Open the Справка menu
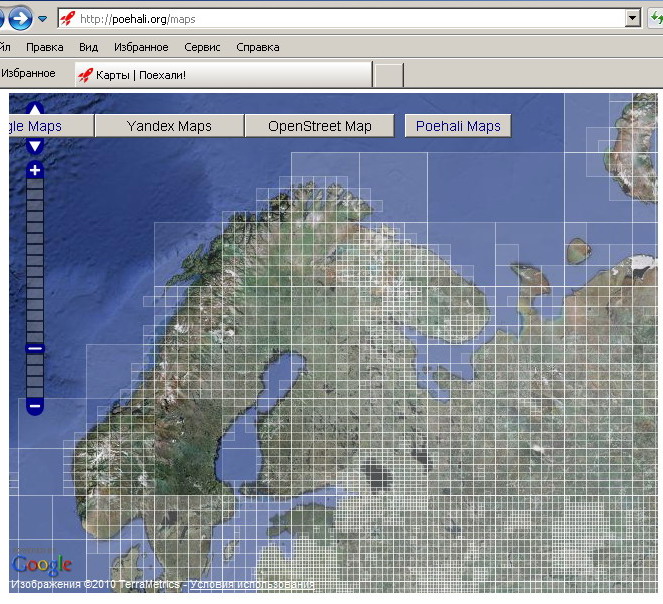 pyautogui.click(x=258, y=47)
